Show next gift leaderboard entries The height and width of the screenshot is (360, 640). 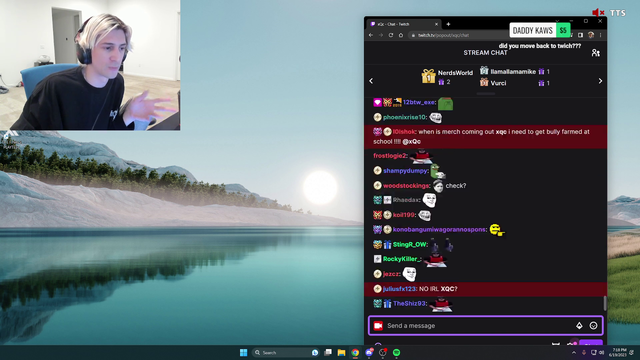(x=600, y=81)
